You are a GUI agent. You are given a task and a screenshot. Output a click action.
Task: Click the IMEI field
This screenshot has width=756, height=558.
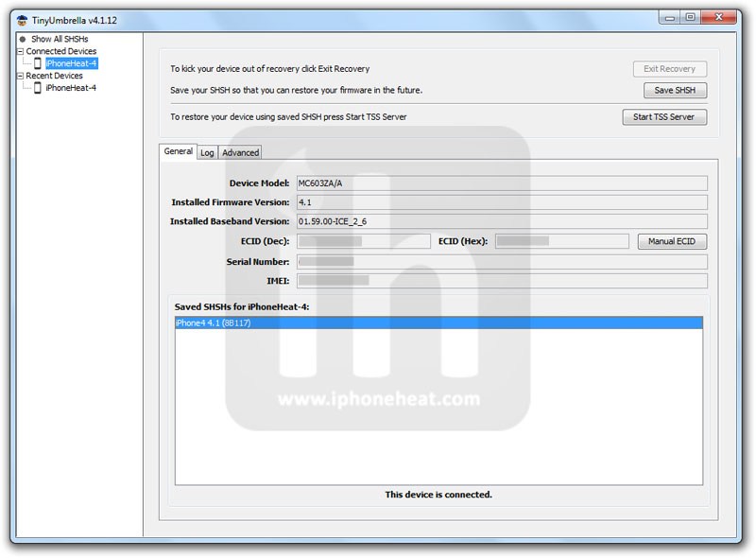[x=502, y=281]
